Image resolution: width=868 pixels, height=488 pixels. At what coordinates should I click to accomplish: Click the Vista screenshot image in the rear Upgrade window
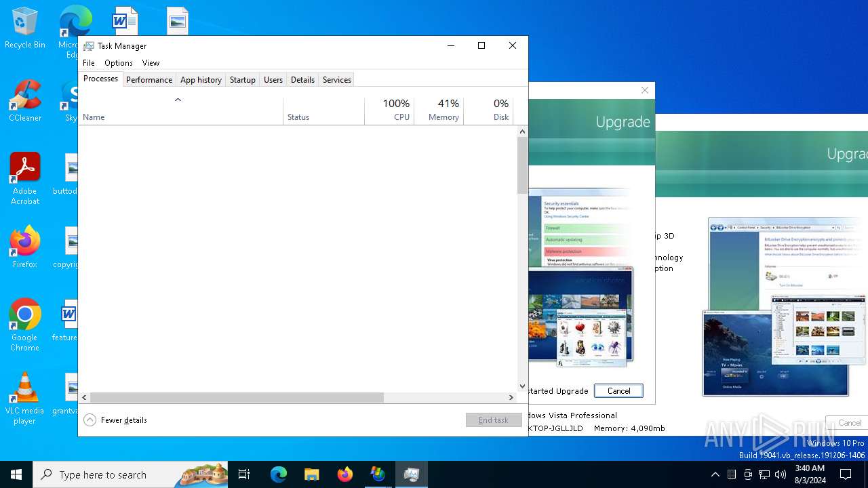coord(787,306)
